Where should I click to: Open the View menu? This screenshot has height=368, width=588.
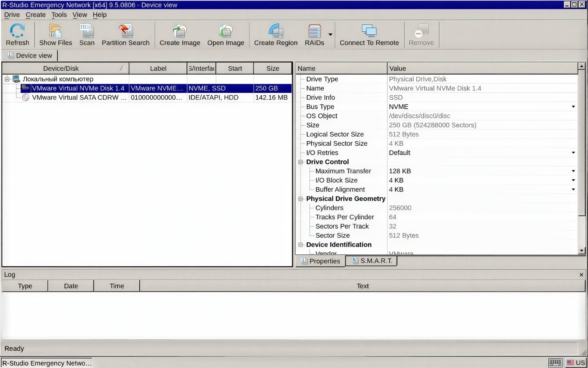point(80,15)
